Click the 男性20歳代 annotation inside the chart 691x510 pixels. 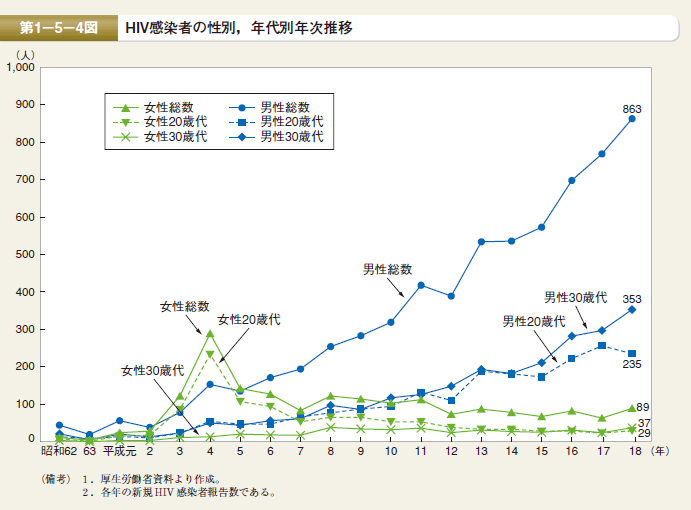click(534, 321)
